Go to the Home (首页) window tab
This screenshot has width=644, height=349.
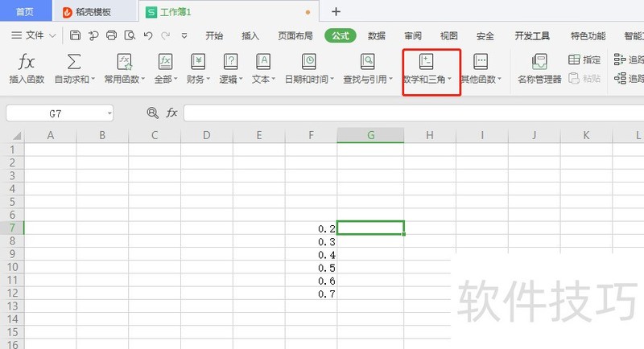25,11
